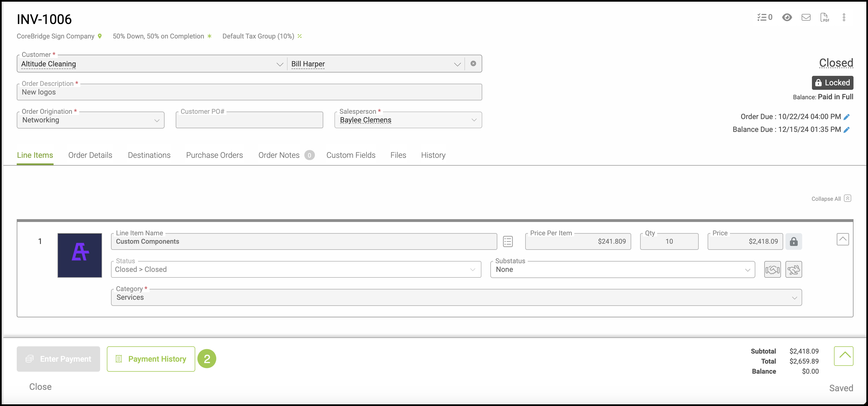The image size is (868, 406).
Task: Click the line item thumbnail image
Action: pyautogui.click(x=80, y=255)
